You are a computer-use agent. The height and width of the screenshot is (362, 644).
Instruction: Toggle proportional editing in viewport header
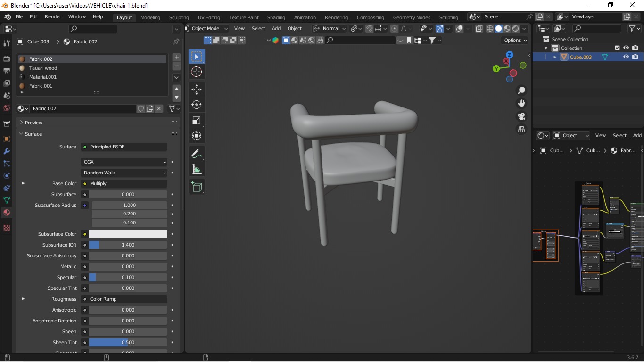click(394, 29)
